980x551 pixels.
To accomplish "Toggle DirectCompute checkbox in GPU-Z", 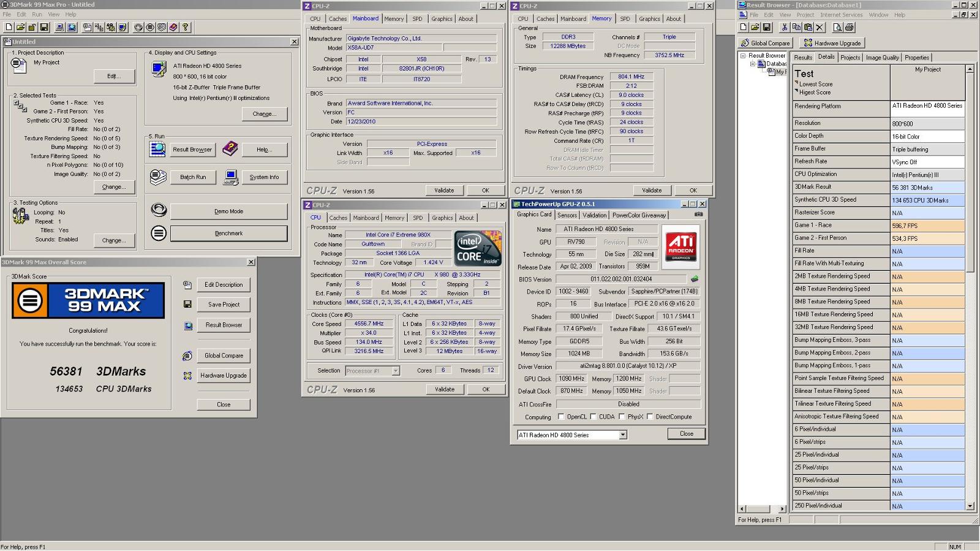I will [x=650, y=417].
